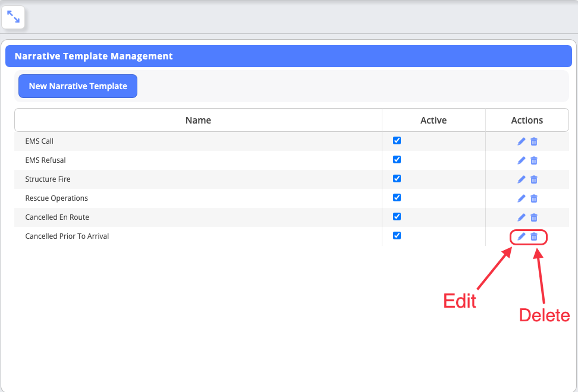
Task: Select the Cancelled En Route row name
Action: tap(57, 217)
